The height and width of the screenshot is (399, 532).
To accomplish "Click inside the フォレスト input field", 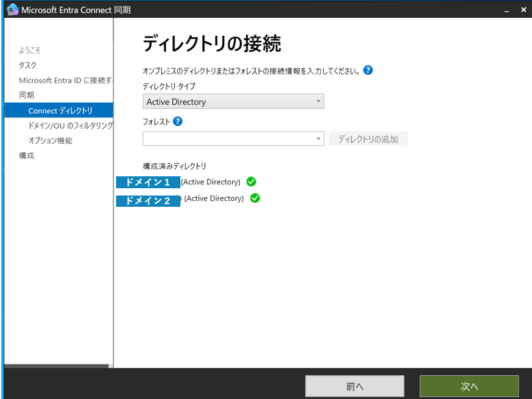I will [x=226, y=138].
